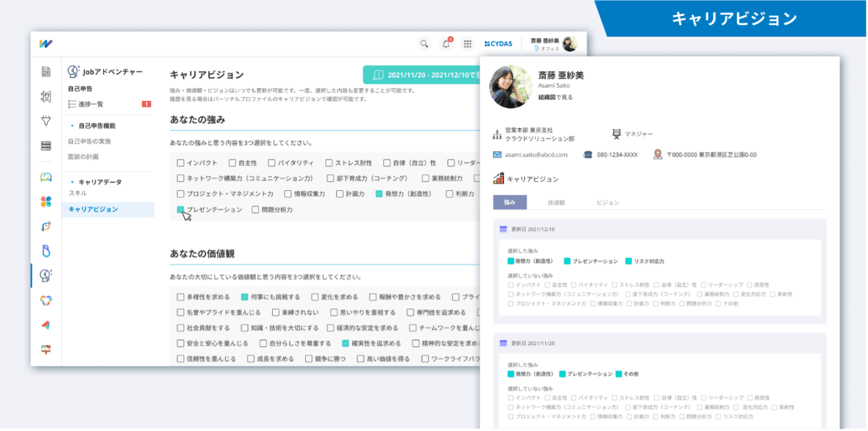This screenshot has height=431, width=868.
Task: Open the funnel filter icon in left rail
Action: (46, 121)
